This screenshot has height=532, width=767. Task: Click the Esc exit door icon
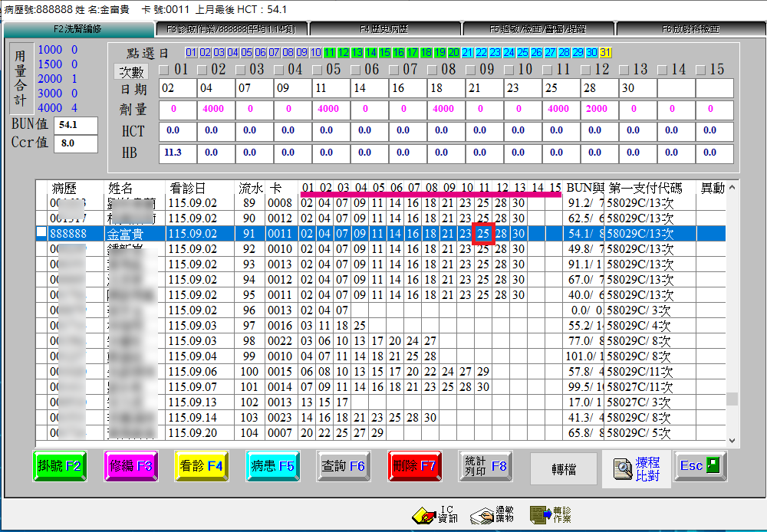[x=713, y=465]
